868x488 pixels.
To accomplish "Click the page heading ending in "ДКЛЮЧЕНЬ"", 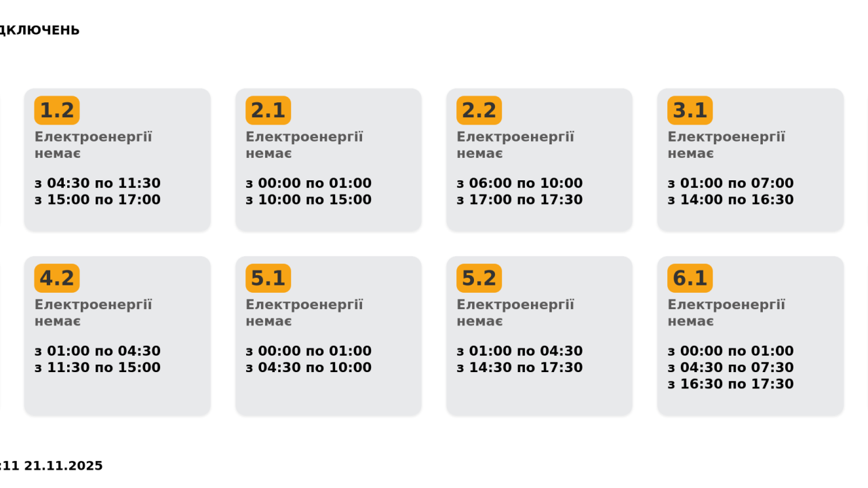I will click(x=39, y=30).
